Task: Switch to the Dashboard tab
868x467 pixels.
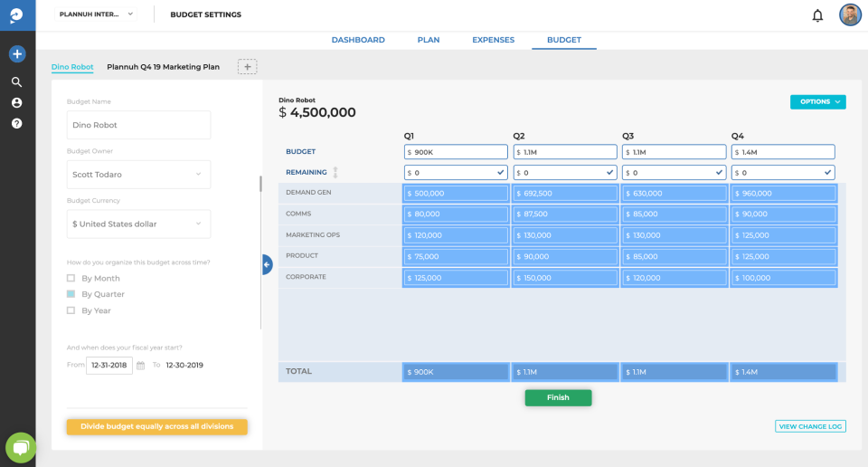Action: pyautogui.click(x=358, y=40)
